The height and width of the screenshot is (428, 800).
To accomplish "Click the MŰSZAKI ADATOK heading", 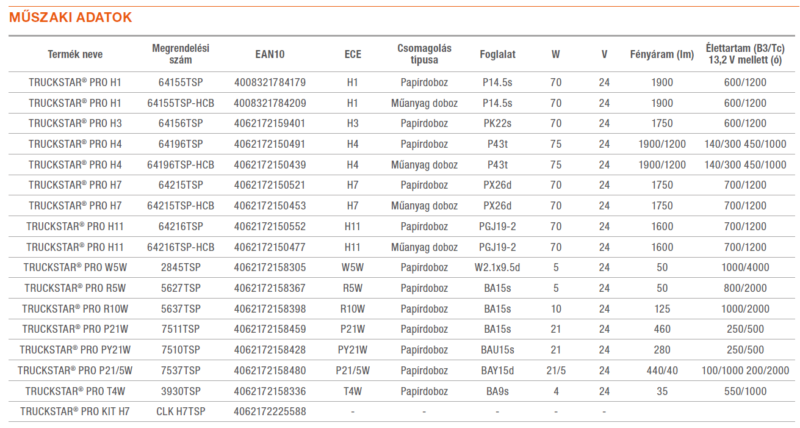I will (70, 17).
